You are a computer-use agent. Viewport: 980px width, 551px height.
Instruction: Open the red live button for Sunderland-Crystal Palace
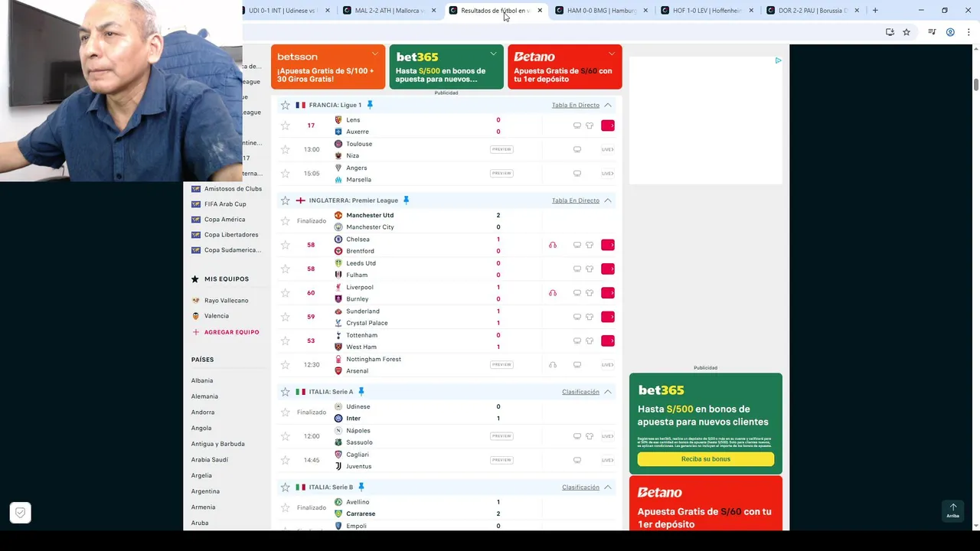pos(608,317)
